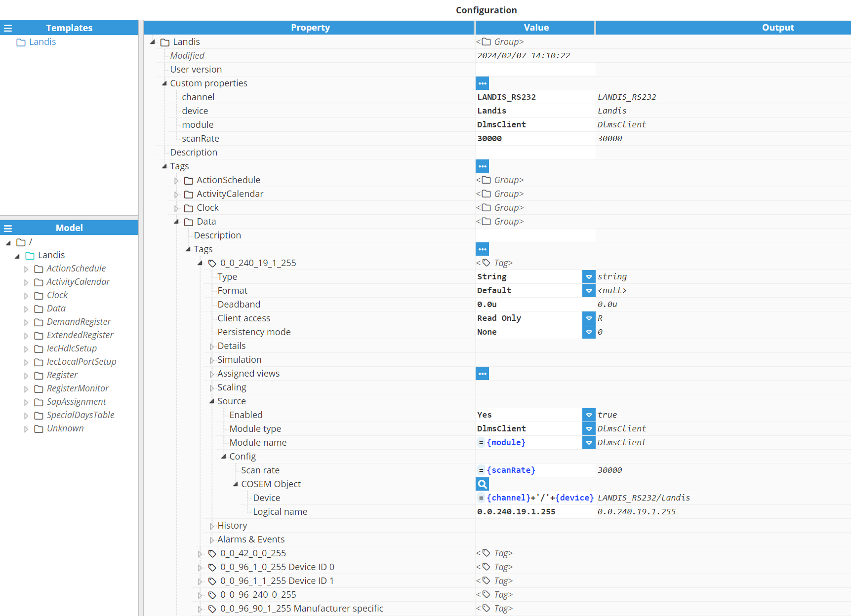Open the Module type dropdown showing DlmsClient
The height and width of the screenshot is (616, 851).
pyautogui.click(x=589, y=429)
